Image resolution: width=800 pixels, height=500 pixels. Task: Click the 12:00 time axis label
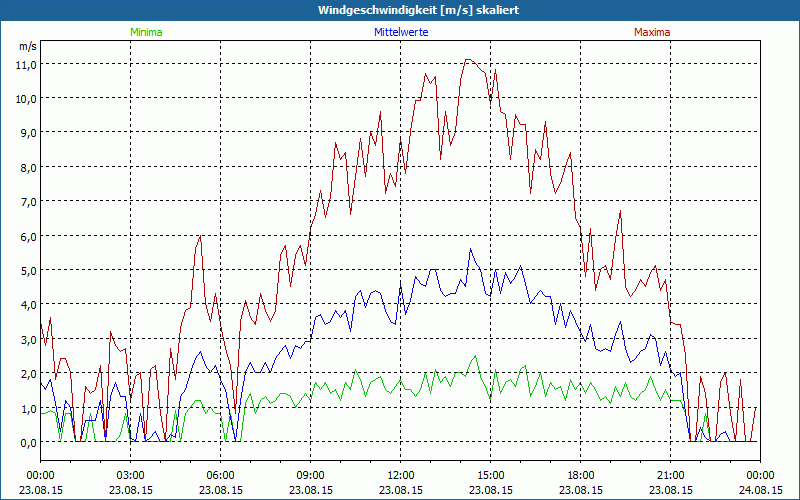[401, 476]
